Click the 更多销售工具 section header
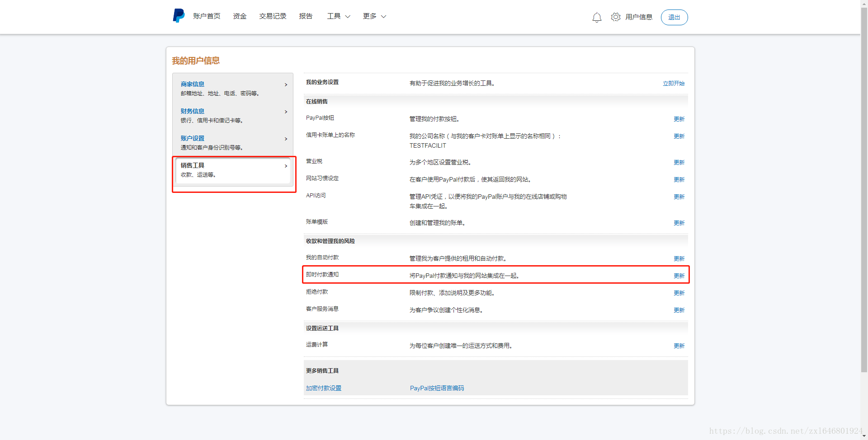868x440 pixels. [322, 371]
